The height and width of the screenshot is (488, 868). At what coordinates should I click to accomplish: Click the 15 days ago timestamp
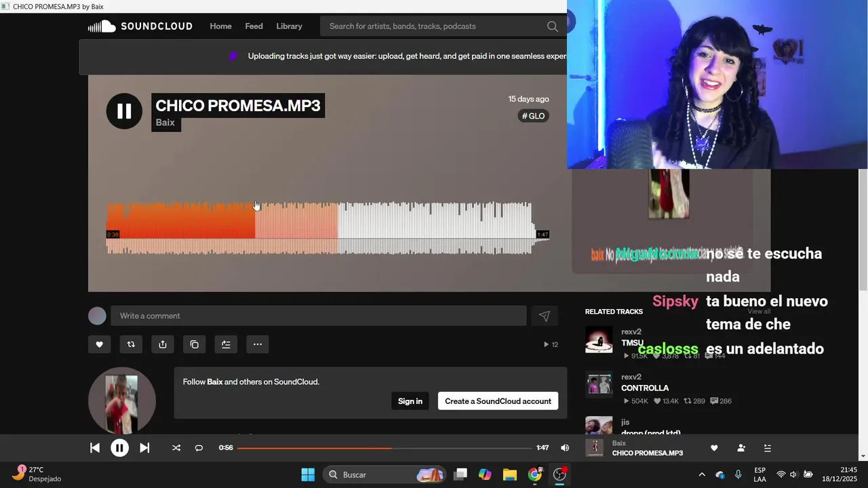point(529,99)
